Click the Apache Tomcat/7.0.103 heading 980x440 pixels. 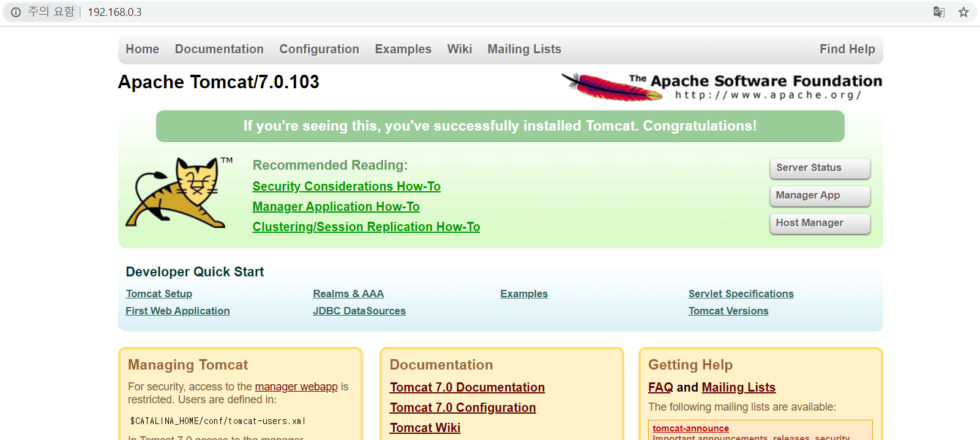(x=219, y=82)
